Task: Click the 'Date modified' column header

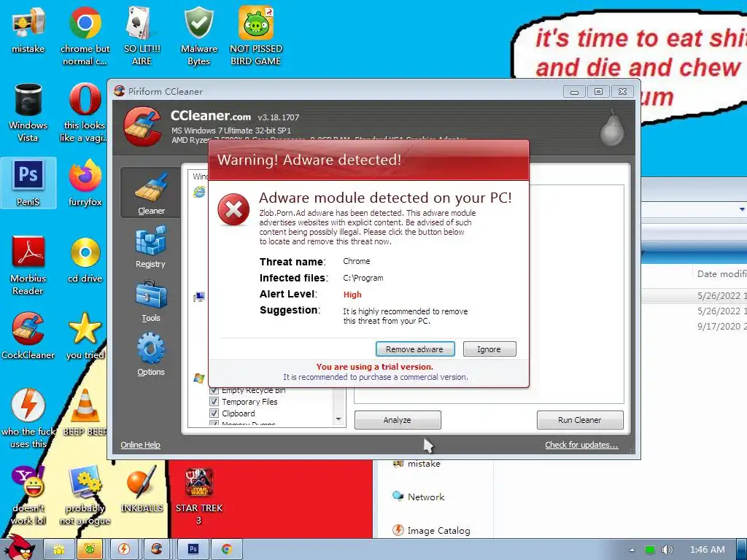Action: point(720,274)
